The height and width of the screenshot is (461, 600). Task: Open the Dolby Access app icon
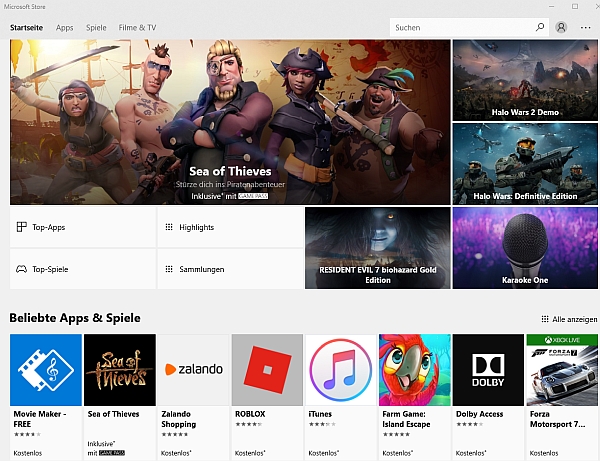coord(488,370)
